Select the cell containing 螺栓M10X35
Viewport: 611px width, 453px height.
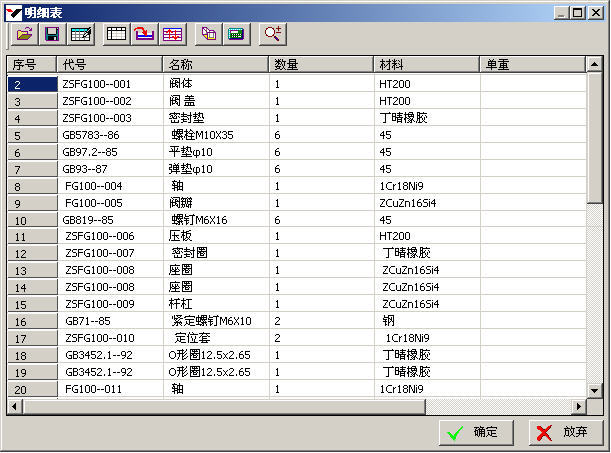(216, 135)
